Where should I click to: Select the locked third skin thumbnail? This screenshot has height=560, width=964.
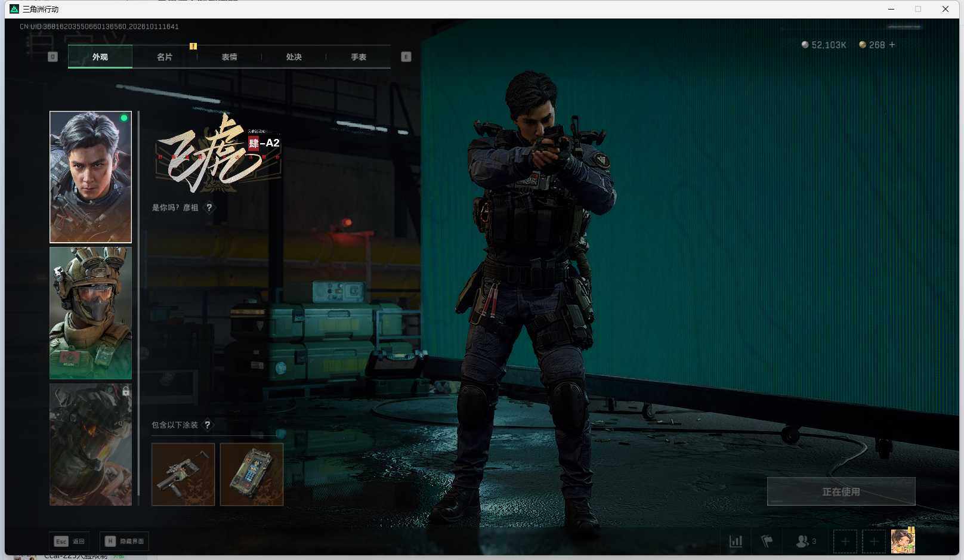(91, 444)
